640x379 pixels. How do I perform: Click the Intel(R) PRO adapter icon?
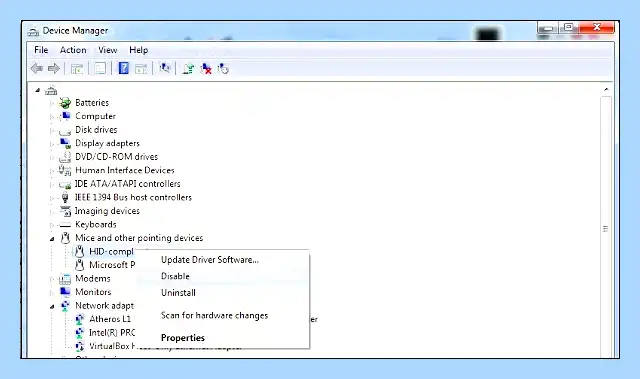point(80,333)
